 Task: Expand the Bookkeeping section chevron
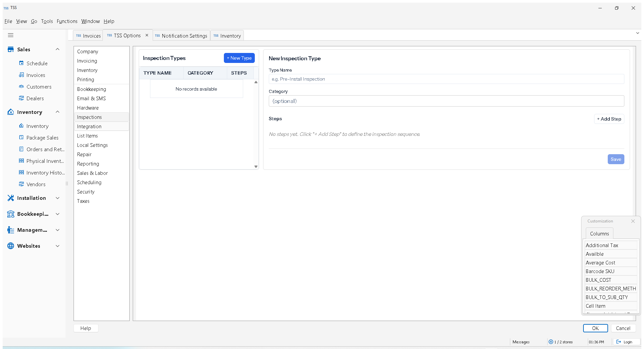[58, 214]
